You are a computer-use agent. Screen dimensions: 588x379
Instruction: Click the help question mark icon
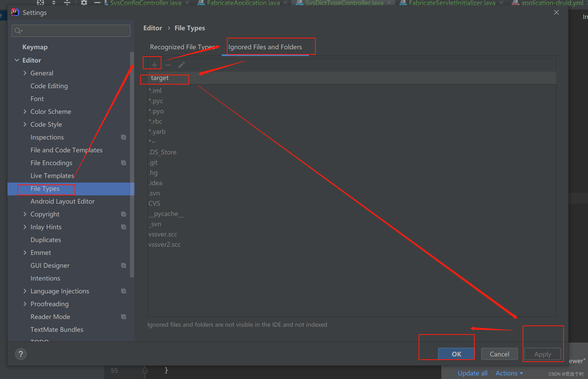[x=21, y=354]
